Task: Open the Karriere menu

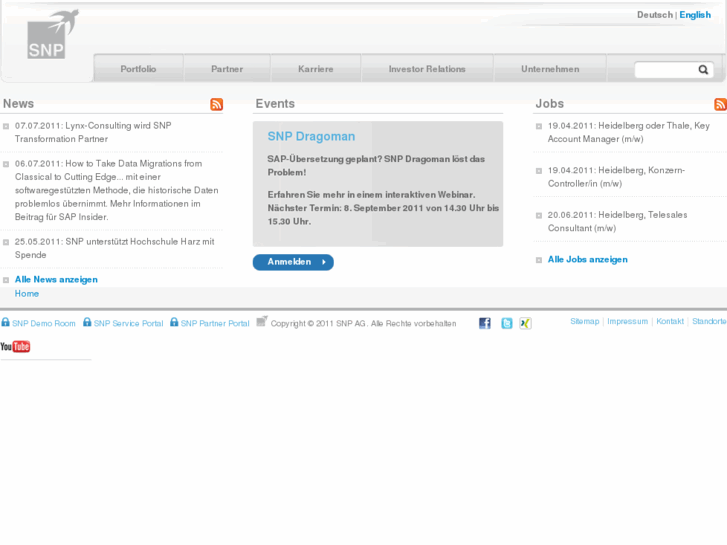Action: tap(316, 69)
